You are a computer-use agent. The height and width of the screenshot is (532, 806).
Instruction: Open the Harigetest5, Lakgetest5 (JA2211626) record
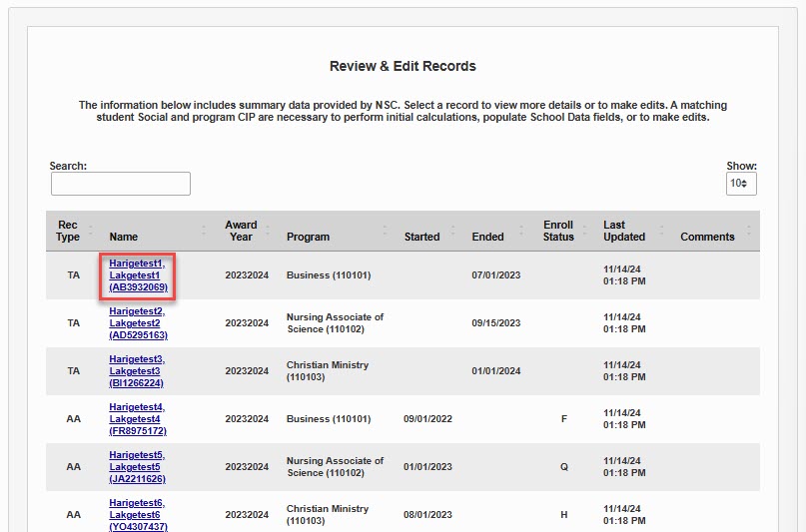[138, 467]
